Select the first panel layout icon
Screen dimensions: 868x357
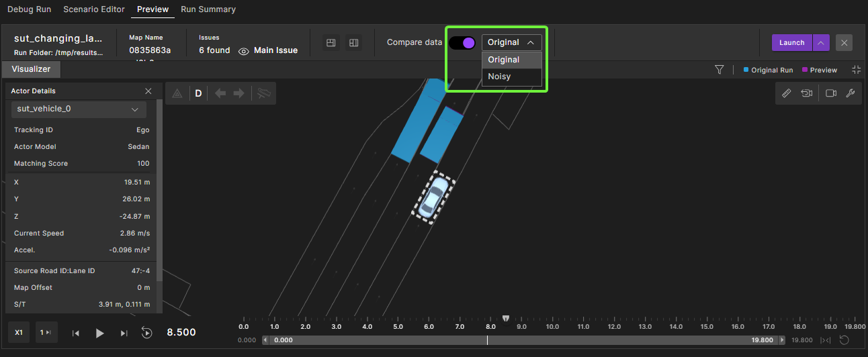pos(331,43)
